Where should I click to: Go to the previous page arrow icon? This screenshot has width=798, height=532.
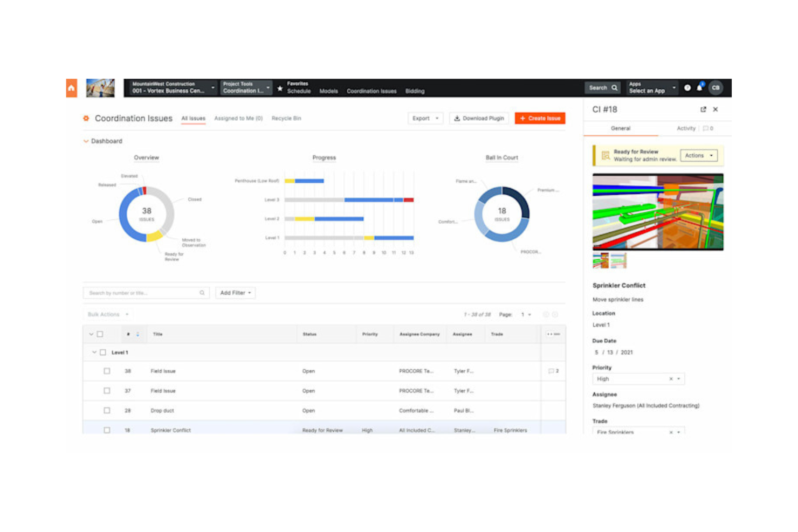click(x=546, y=314)
